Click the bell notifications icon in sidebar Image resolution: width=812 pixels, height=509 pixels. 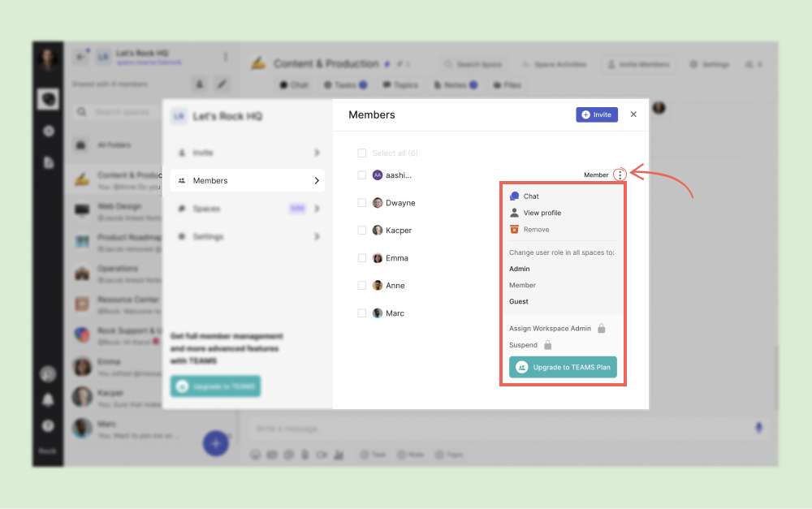[48, 399]
